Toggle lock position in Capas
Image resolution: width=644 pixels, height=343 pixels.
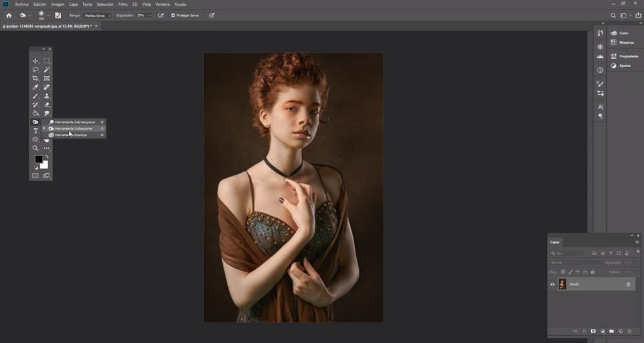pyautogui.click(x=578, y=272)
